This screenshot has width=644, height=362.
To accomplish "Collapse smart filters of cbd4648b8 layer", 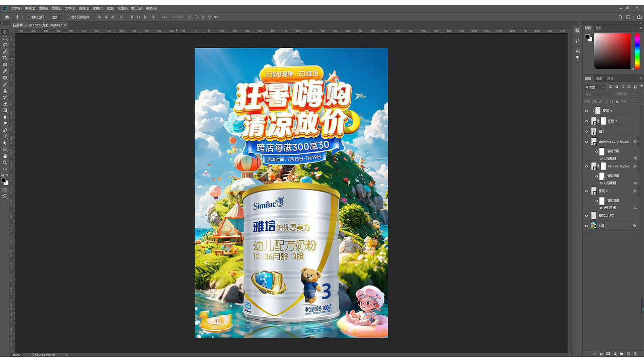I will [x=639, y=142].
